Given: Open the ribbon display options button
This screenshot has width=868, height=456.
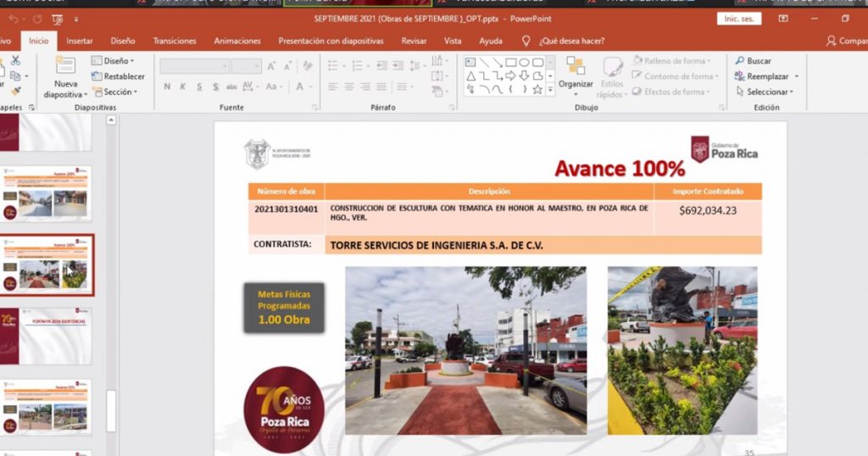Looking at the screenshot, I should (782, 19).
